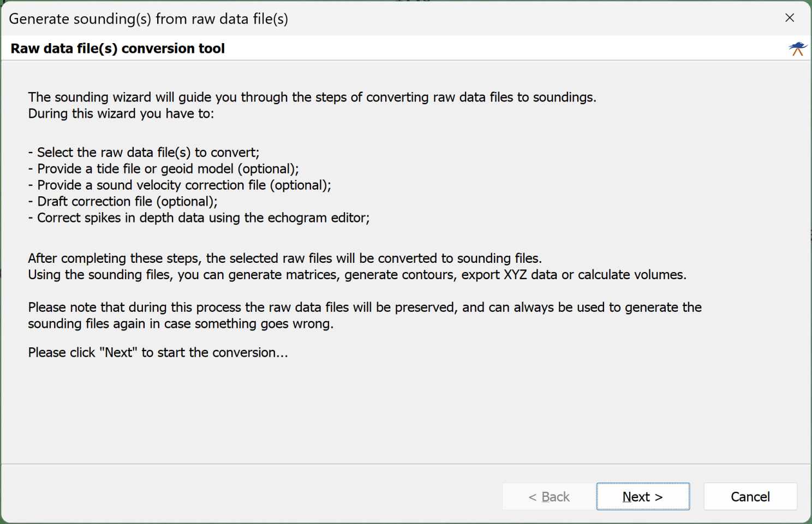Click the bird logo icon in header
The image size is (812, 524).
[798, 49]
